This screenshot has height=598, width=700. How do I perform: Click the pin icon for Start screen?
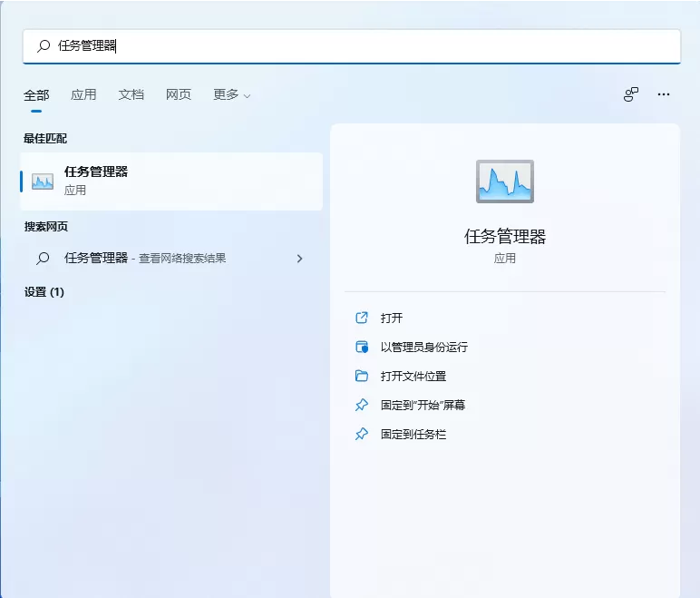point(362,405)
